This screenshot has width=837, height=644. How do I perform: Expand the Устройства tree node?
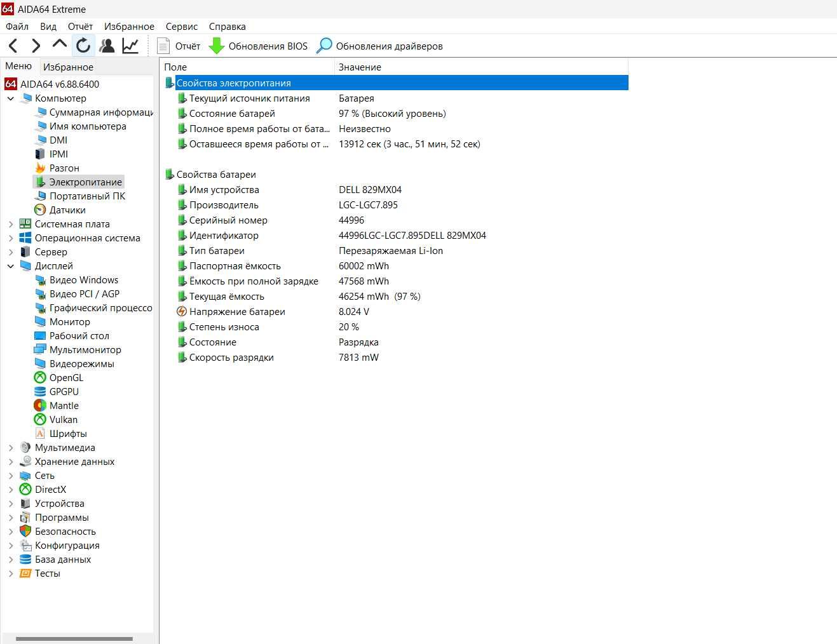pyautogui.click(x=11, y=504)
